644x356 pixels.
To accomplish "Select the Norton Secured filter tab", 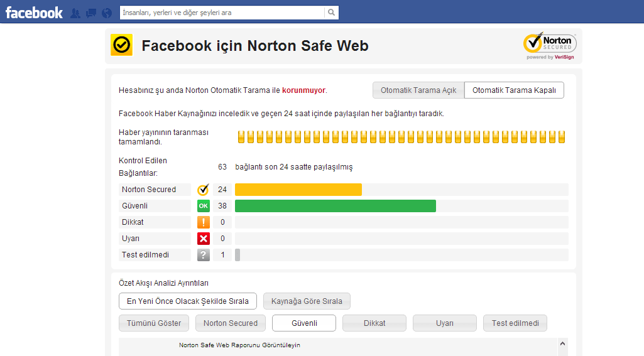I will [231, 323].
